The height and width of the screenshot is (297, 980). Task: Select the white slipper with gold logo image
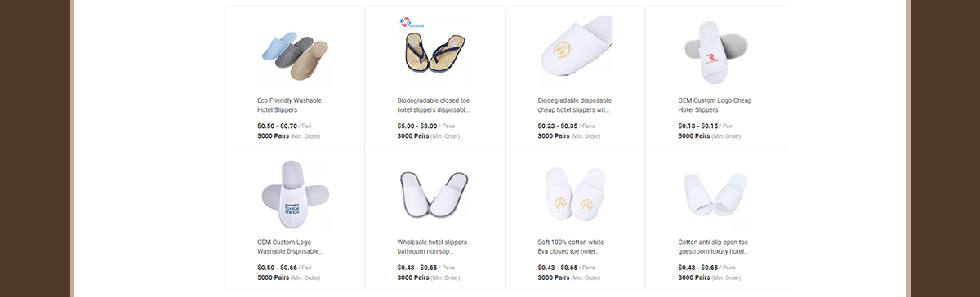pos(575,51)
